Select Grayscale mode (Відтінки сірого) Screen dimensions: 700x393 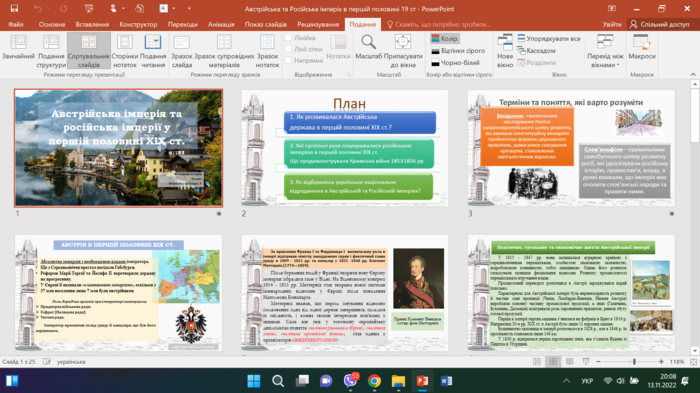point(458,50)
